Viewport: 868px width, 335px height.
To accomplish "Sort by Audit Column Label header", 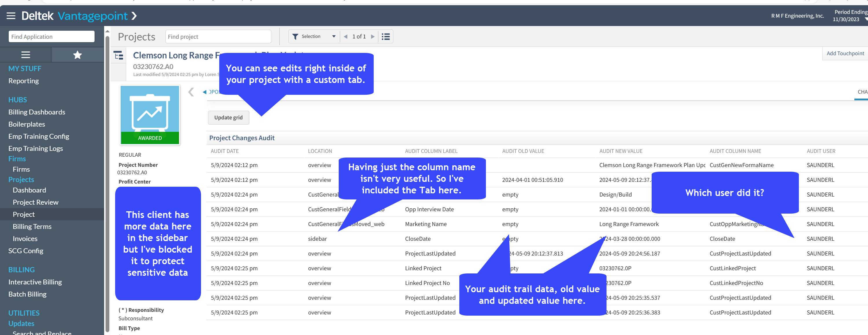I will tap(431, 151).
